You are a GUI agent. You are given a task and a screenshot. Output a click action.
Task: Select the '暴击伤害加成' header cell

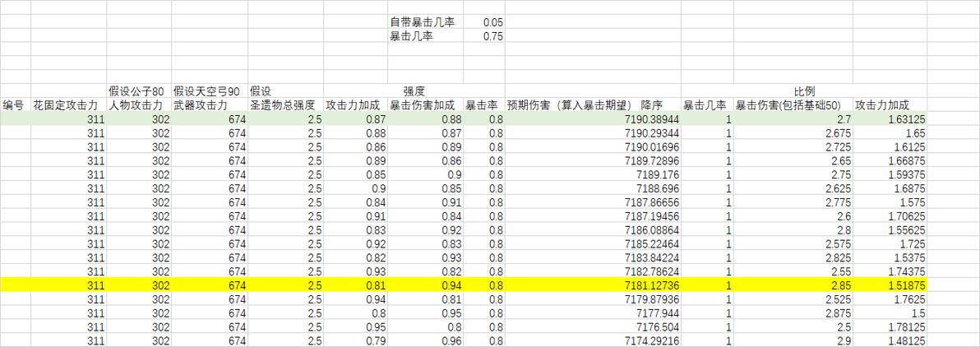point(425,104)
